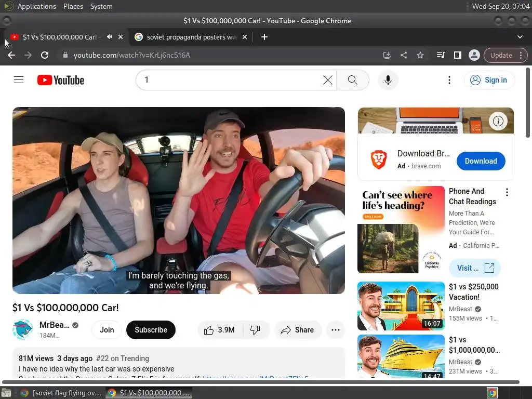
Task: Click the video player to pause
Action: pyautogui.click(x=179, y=200)
